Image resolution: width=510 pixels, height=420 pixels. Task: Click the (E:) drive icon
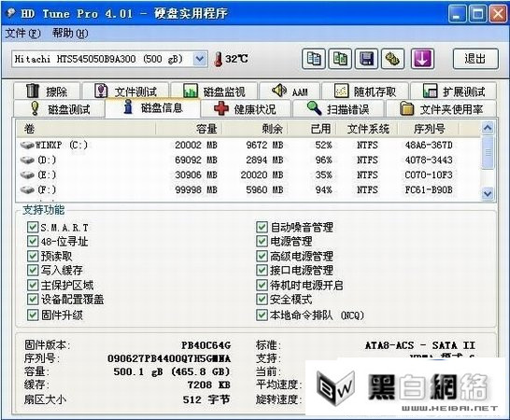(27, 175)
